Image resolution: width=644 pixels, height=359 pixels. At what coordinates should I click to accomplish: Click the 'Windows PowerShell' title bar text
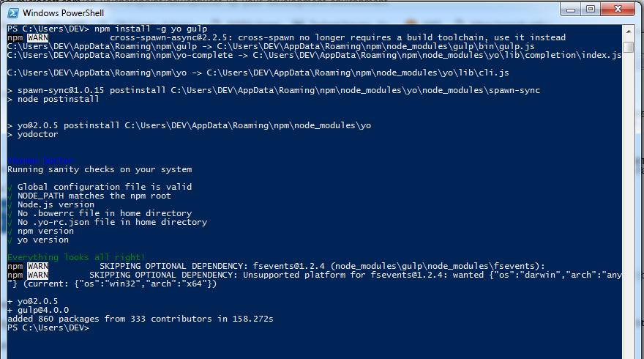click(x=63, y=13)
